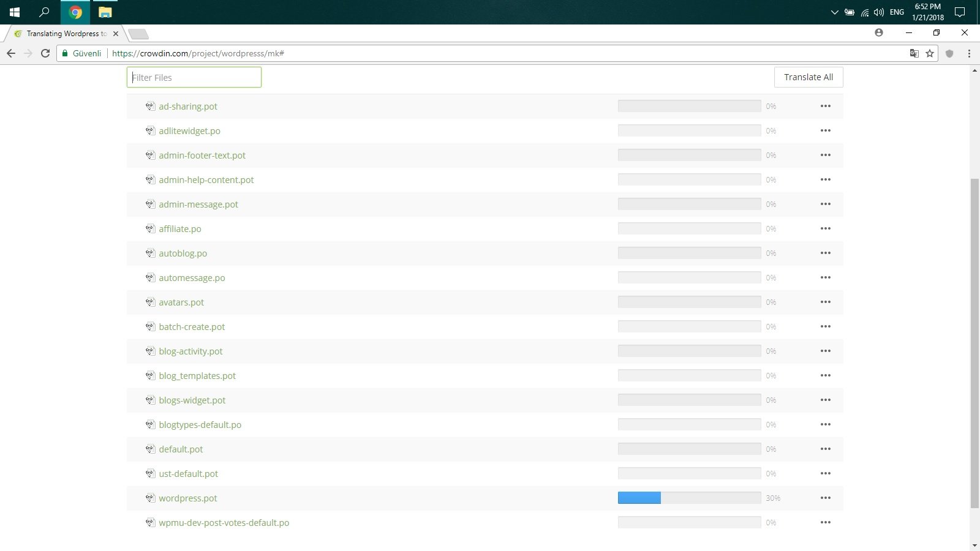Open the three-dot menu for admin-footer-text.pot

click(826, 155)
